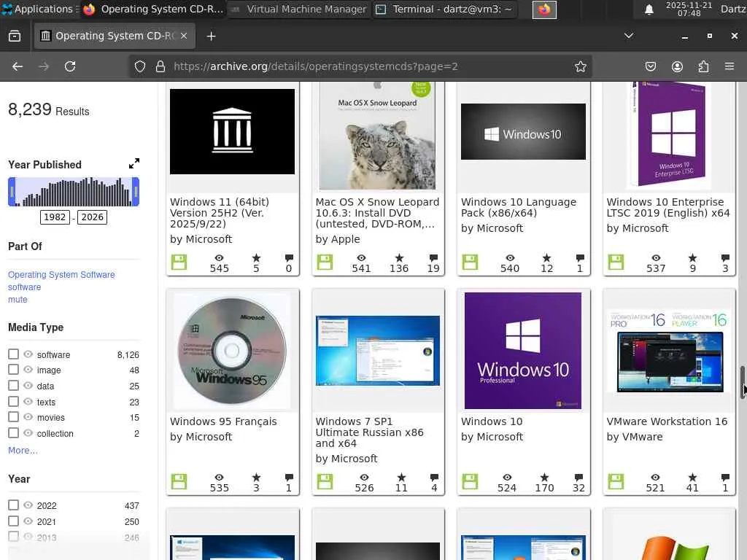Expand More media types list

23,451
